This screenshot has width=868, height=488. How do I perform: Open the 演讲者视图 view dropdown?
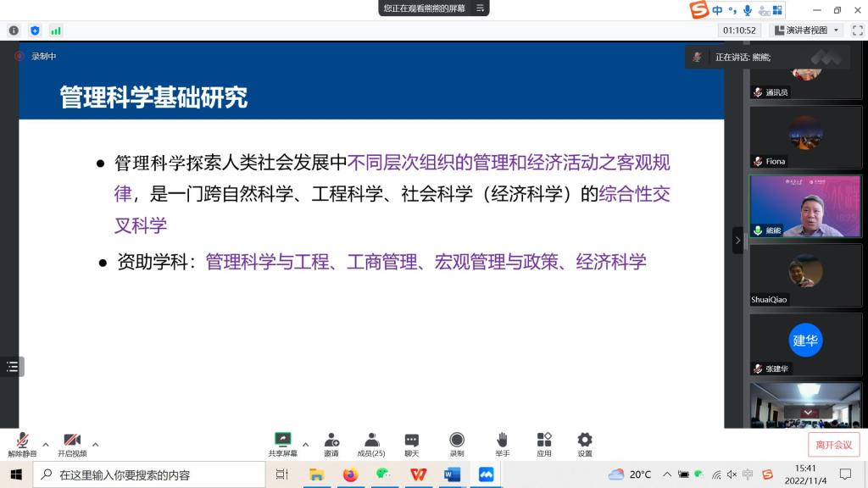point(806,30)
